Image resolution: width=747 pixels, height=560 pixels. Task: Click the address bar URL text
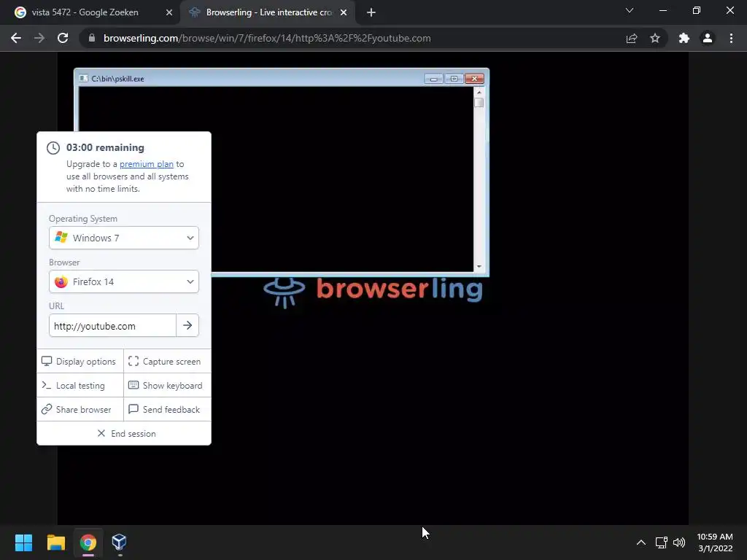click(267, 38)
